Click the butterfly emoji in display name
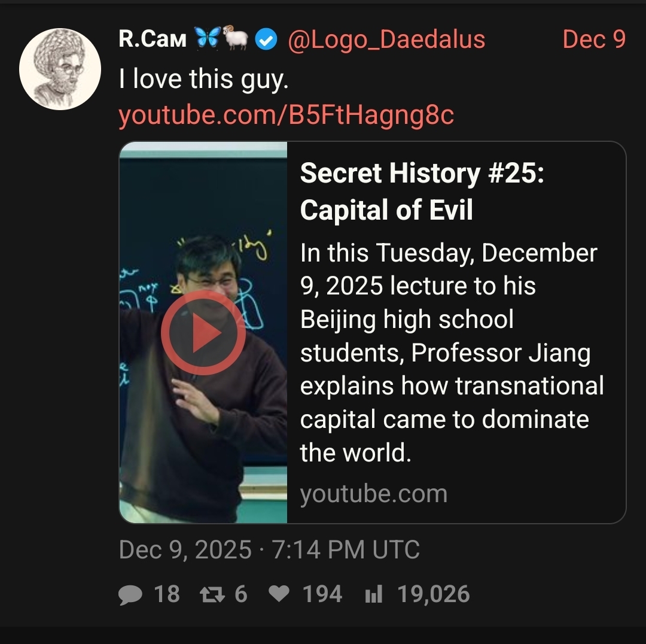The height and width of the screenshot is (644, 646). pyautogui.click(x=207, y=38)
